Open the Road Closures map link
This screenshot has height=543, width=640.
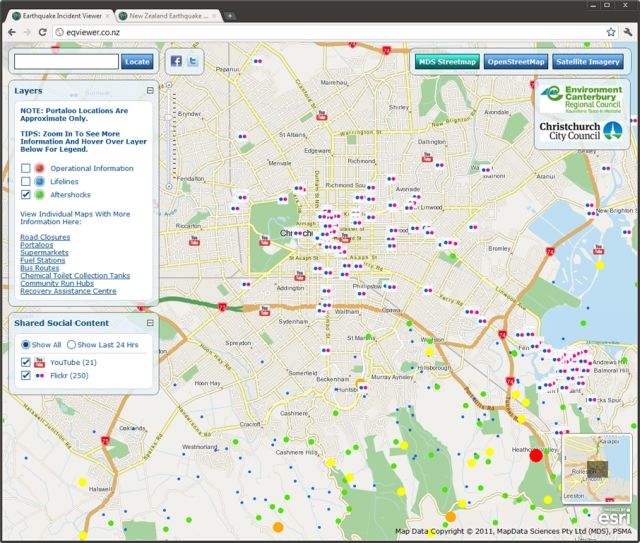(45, 237)
